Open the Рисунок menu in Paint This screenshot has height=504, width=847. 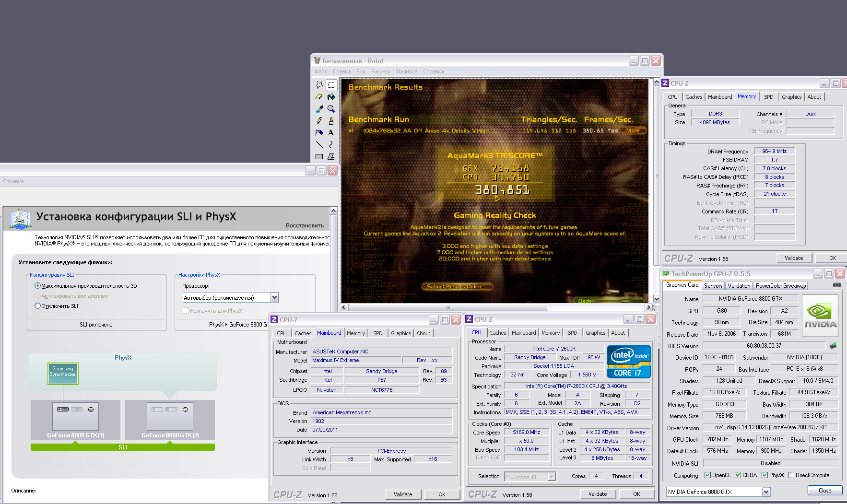tap(381, 71)
